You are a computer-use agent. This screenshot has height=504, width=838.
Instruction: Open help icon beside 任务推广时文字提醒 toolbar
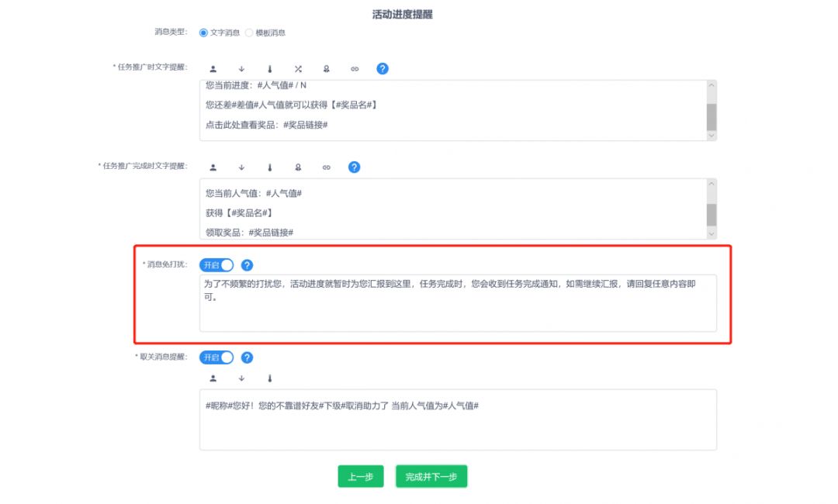383,69
